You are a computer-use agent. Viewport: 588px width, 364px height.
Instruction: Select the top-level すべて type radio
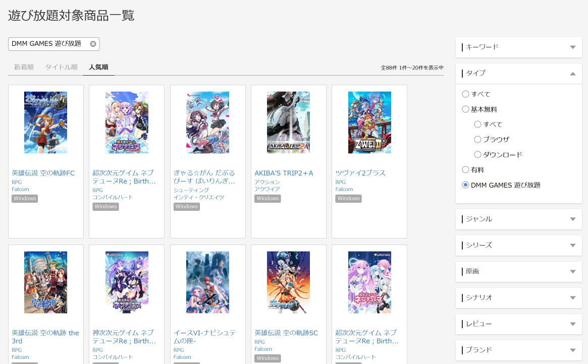(465, 94)
